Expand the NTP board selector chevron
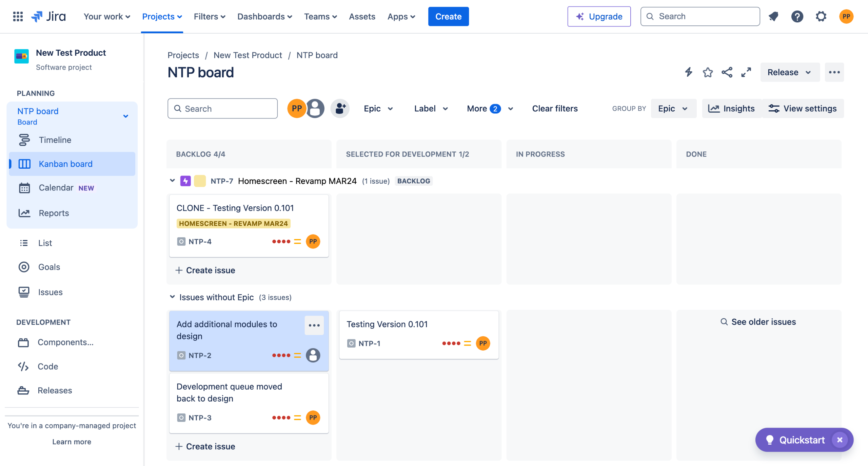This screenshot has width=868, height=466. [126, 116]
